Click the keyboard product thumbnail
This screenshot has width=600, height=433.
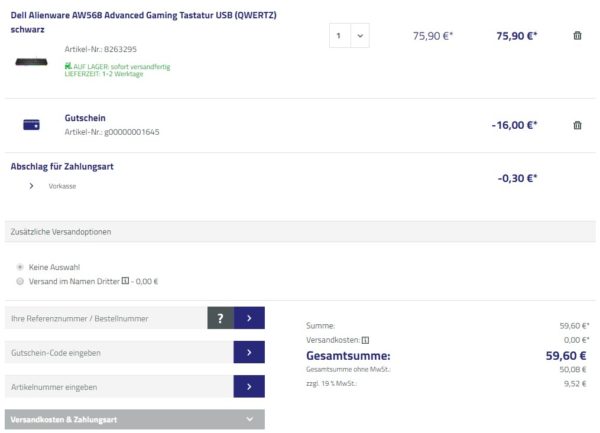click(x=31, y=61)
